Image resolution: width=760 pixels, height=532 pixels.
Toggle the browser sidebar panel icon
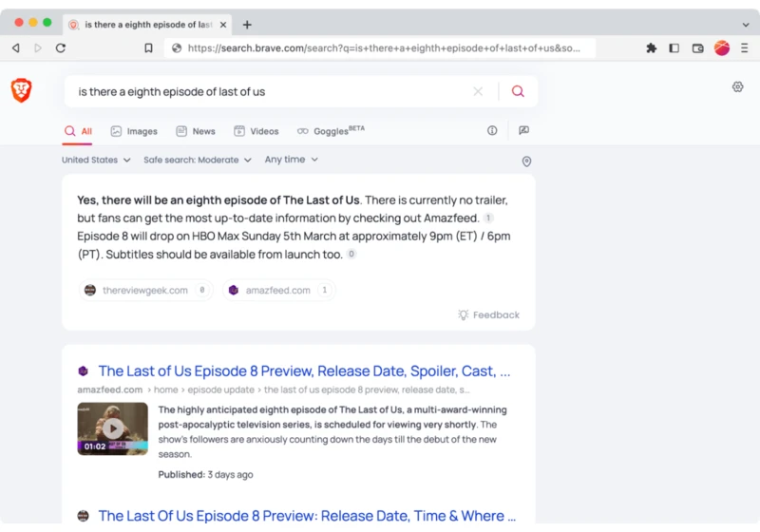674,47
